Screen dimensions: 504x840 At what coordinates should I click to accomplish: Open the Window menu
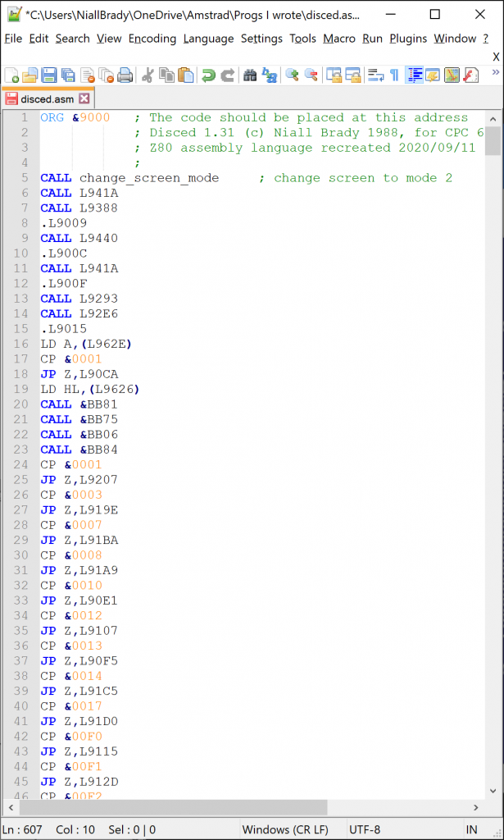[x=455, y=39]
